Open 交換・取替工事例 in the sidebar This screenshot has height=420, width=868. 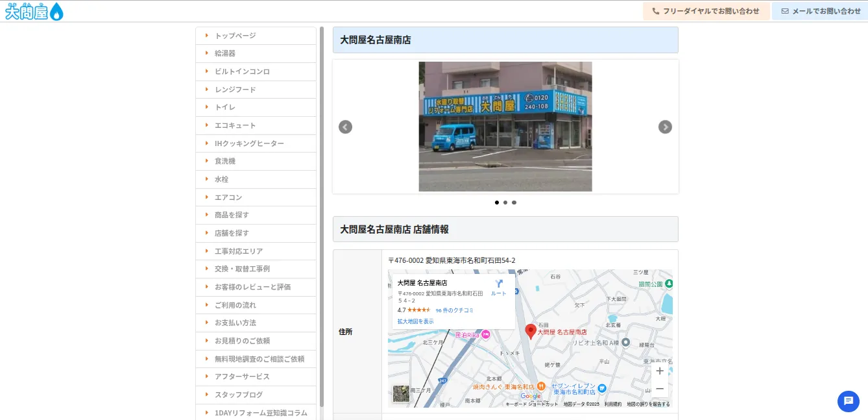pos(256,269)
